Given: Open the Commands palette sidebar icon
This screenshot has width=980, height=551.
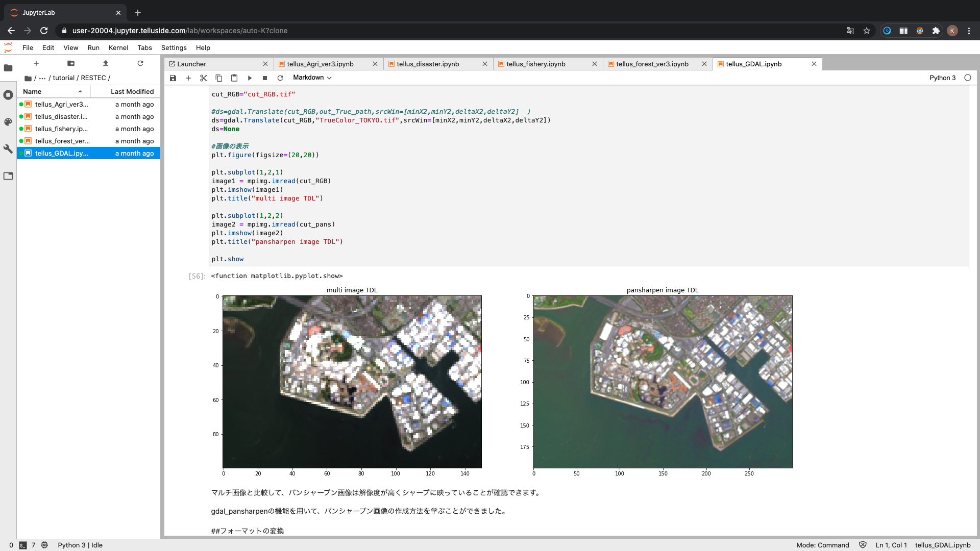Looking at the screenshot, I should pyautogui.click(x=8, y=122).
